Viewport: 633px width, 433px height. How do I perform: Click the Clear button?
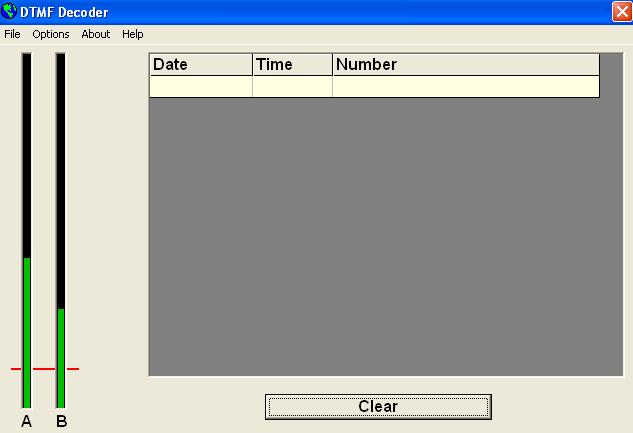point(378,407)
